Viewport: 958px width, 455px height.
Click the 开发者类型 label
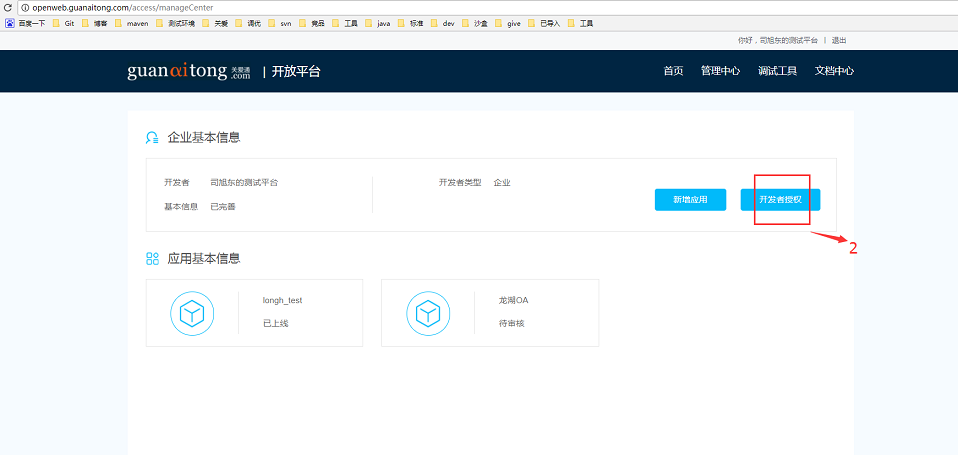tap(460, 183)
